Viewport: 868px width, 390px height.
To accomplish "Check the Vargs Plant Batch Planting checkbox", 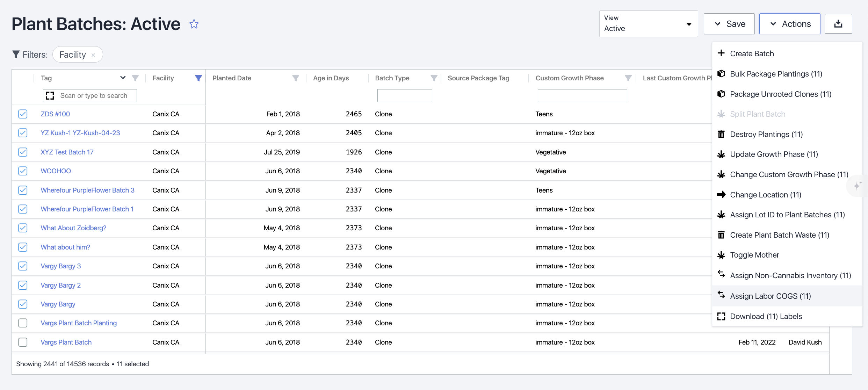I will click(x=23, y=323).
